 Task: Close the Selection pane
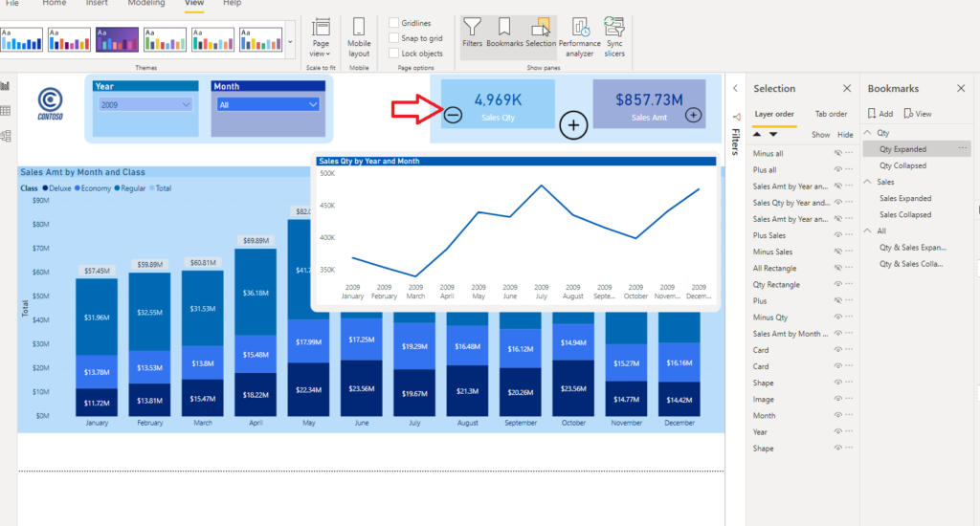(847, 89)
